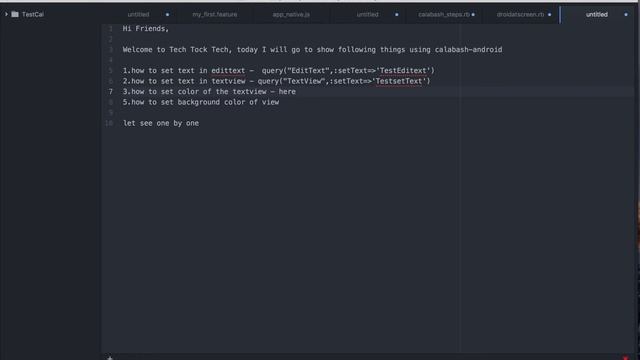Click line number 10 in the gutter
This screenshot has width=640, height=360.
click(x=109, y=123)
